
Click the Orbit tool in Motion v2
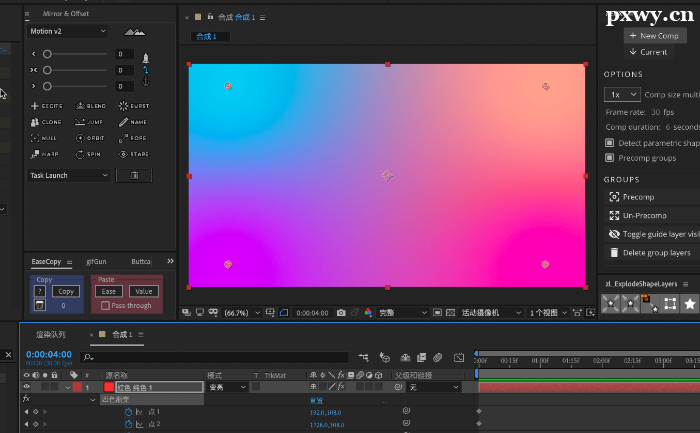(90, 138)
